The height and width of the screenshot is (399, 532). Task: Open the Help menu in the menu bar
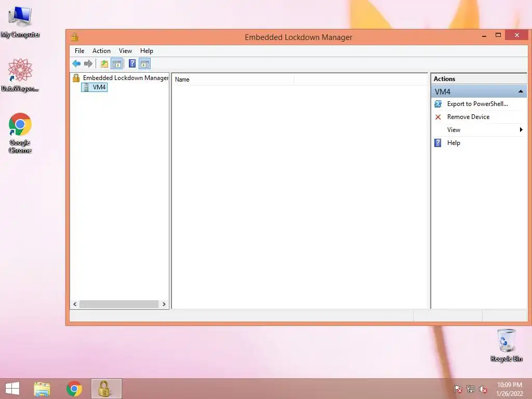pyautogui.click(x=147, y=51)
